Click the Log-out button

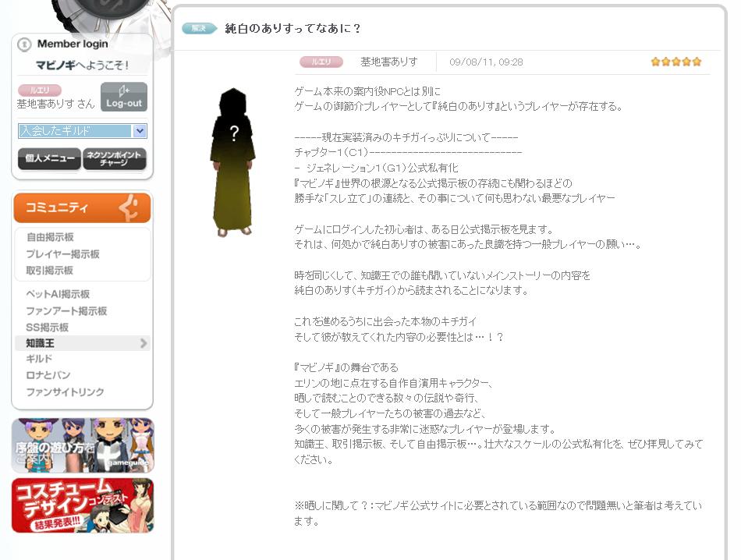pos(124,97)
